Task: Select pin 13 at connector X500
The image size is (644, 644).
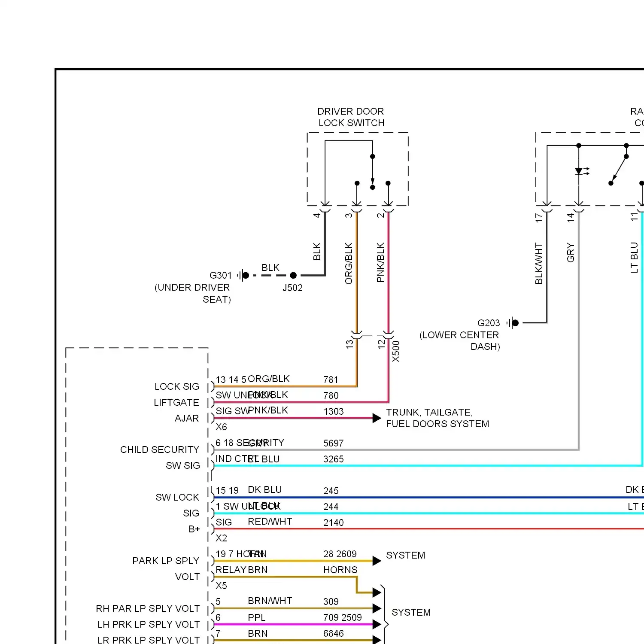Action: pyautogui.click(x=349, y=344)
